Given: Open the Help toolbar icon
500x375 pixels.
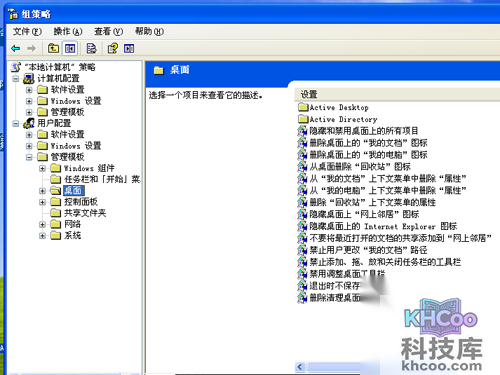Looking at the screenshot, I should (x=113, y=49).
